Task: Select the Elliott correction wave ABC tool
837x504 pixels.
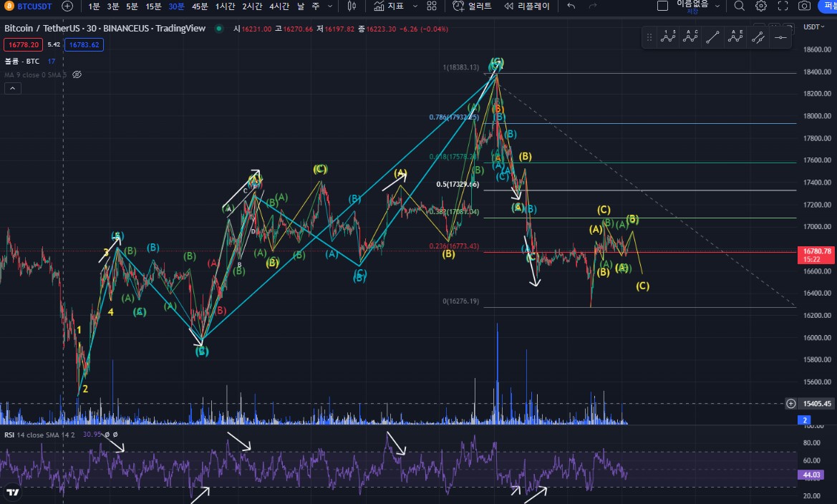Action: [690, 37]
